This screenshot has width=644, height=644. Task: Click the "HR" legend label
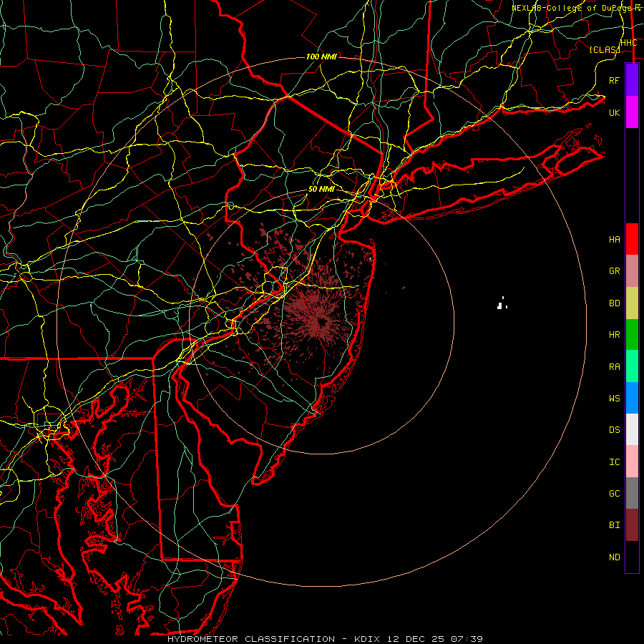point(615,335)
